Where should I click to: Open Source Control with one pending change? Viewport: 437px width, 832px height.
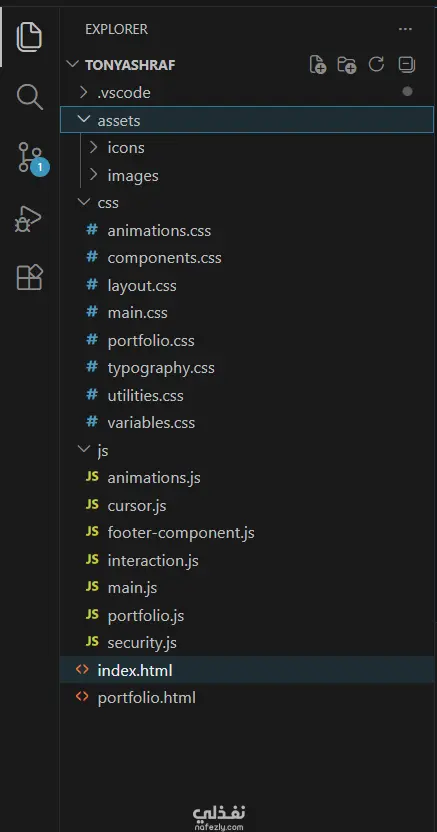click(x=30, y=158)
